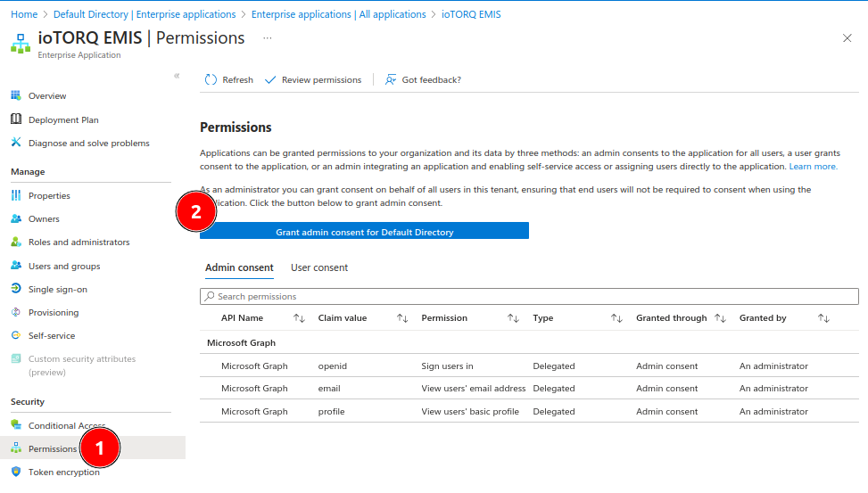Click the Review permissions checkmark icon
Viewport: 868px width, 493px height.
[270, 80]
